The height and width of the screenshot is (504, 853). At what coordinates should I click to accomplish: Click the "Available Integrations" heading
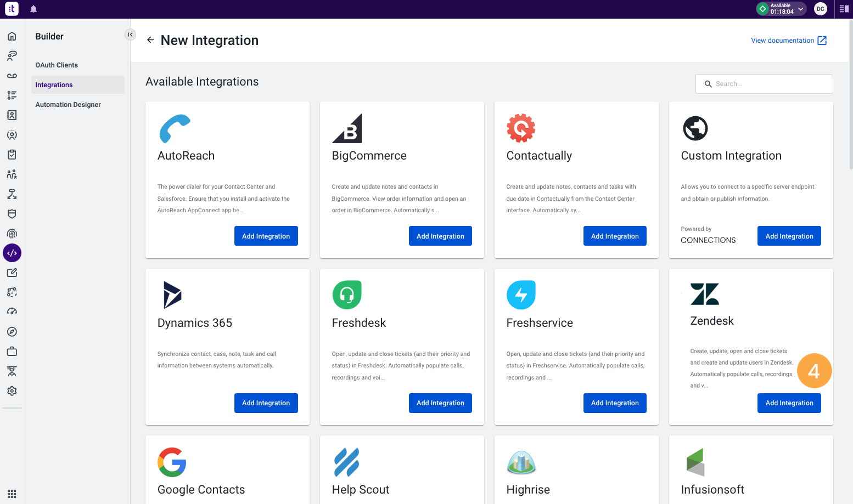point(202,82)
